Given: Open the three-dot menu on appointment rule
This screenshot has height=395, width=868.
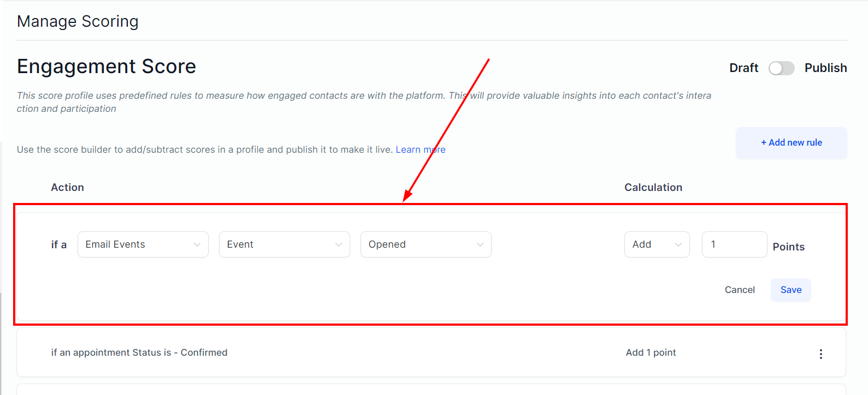Looking at the screenshot, I should 820,354.
